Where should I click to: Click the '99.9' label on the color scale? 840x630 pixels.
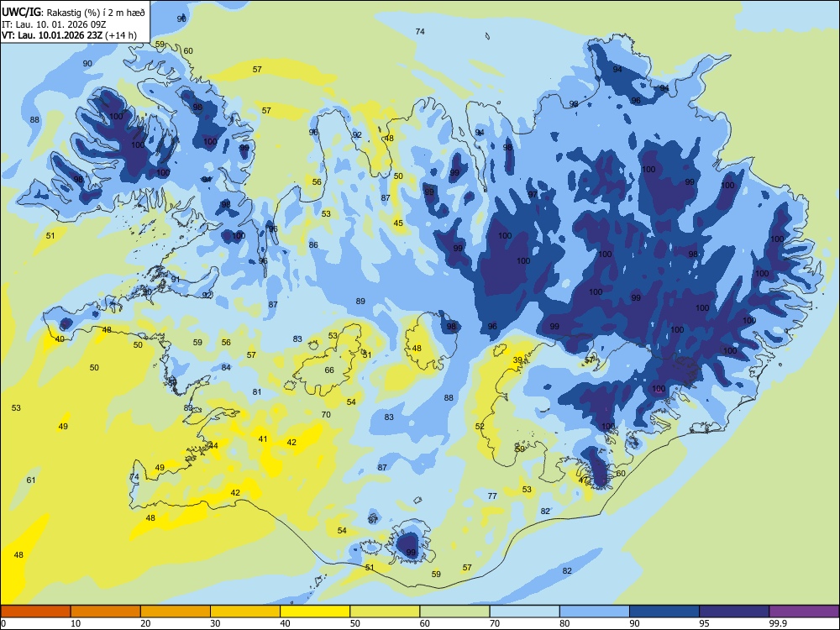[778, 623]
